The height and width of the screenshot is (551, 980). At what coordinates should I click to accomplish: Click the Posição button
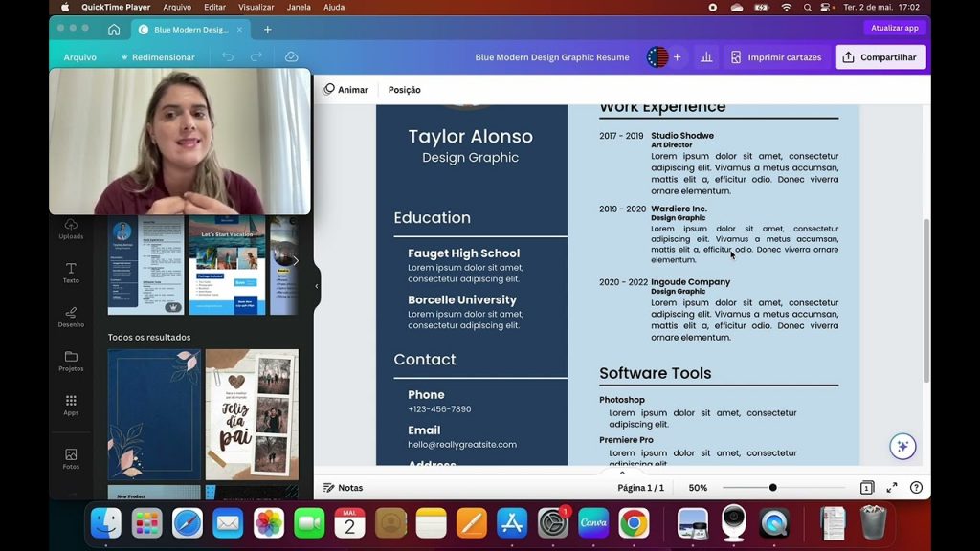click(405, 89)
